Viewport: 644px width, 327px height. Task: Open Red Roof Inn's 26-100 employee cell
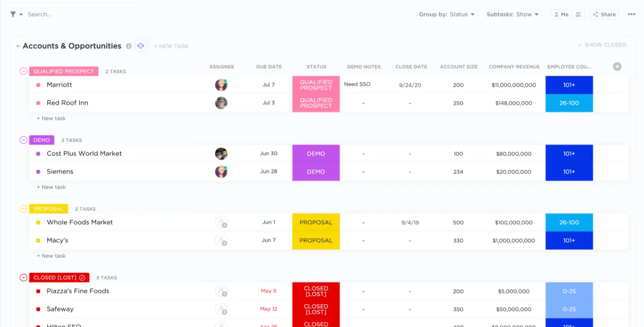pyautogui.click(x=569, y=103)
